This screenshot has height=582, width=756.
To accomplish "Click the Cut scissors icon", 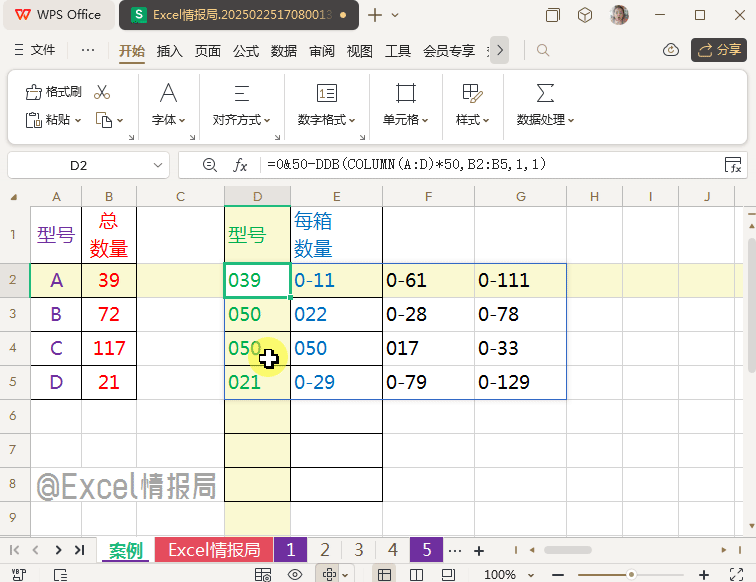I will click(102, 92).
